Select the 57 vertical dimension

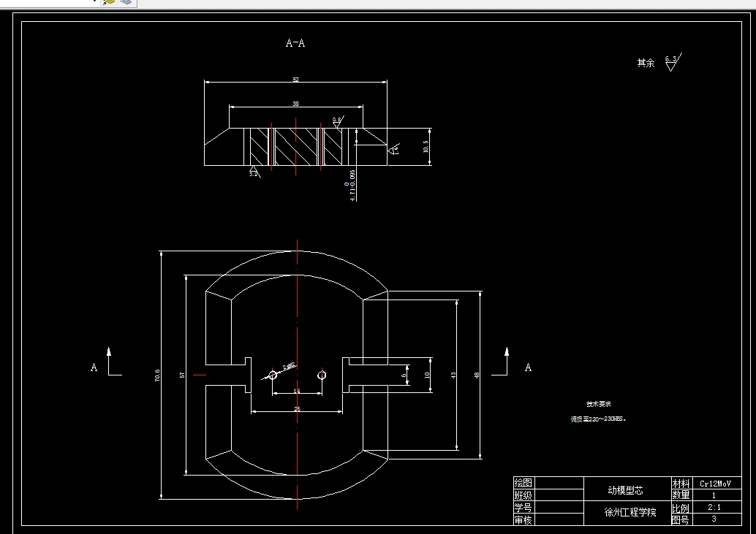pos(182,375)
